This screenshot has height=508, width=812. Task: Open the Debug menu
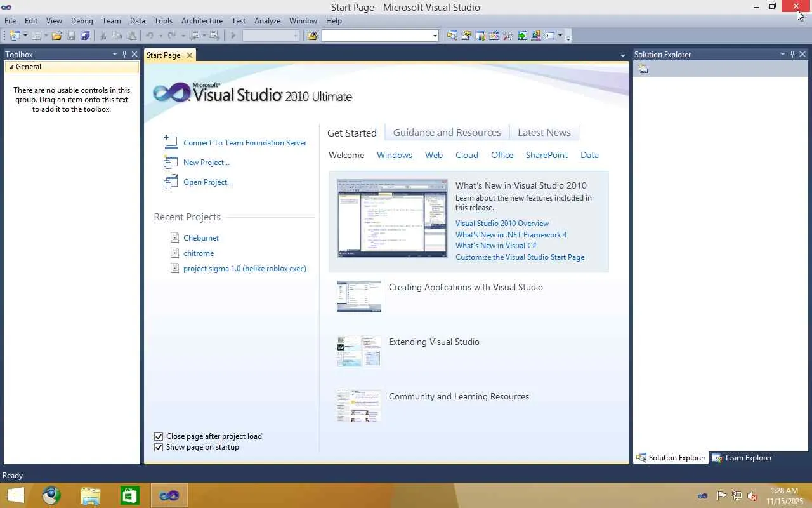pyautogui.click(x=82, y=21)
